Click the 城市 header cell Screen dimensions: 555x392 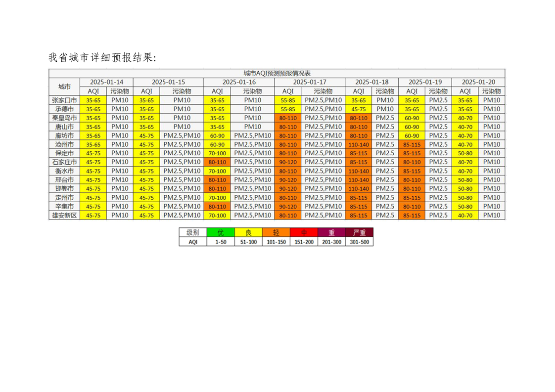pyautogui.click(x=64, y=87)
